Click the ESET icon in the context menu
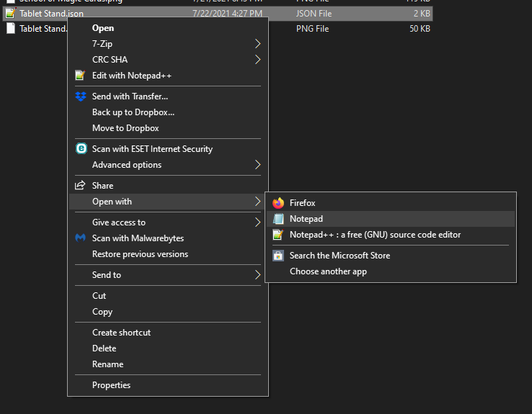Screen dimensions: 532x414 [80, 149]
